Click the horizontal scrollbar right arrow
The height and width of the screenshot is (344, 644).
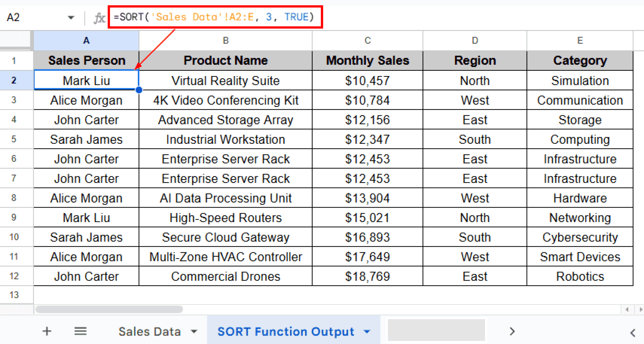640,309
